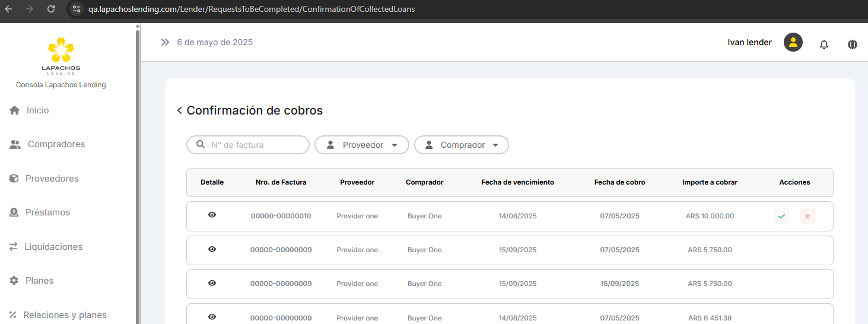
Task: Open the language globe icon
Action: (x=853, y=45)
